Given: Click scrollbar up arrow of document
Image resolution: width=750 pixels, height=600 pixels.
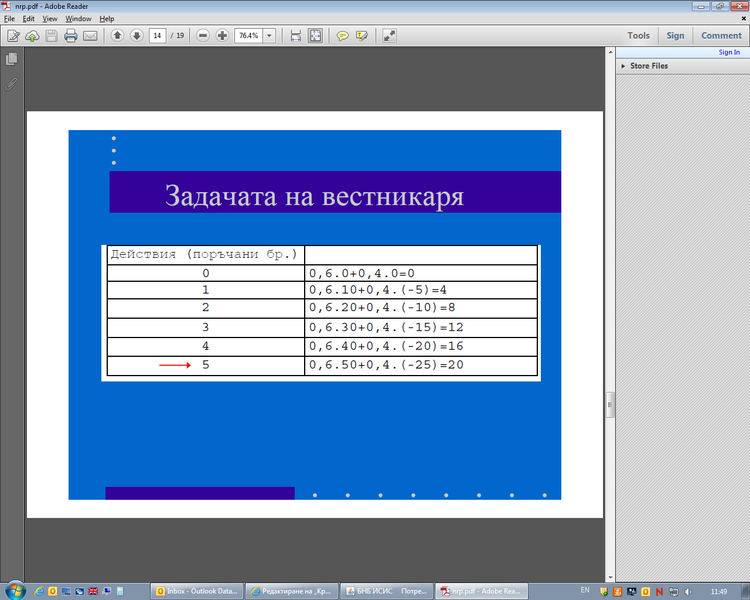Looking at the screenshot, I should 610,51.
